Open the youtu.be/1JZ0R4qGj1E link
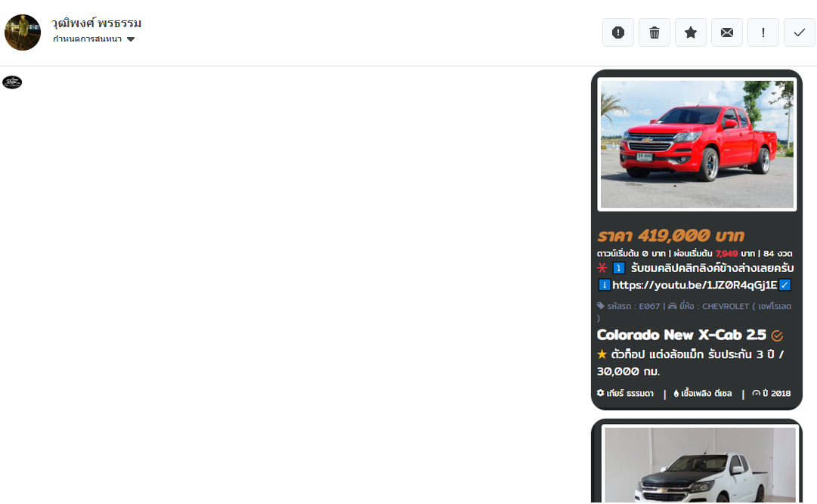Image resolution: width=817 pixels, height=504 pixels. [x=695, y=285]
